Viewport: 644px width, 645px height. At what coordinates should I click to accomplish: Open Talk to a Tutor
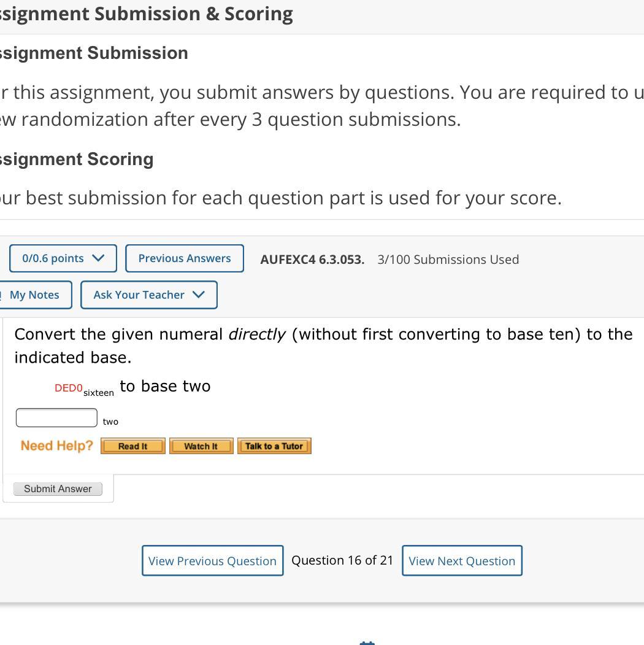[274, 446]
